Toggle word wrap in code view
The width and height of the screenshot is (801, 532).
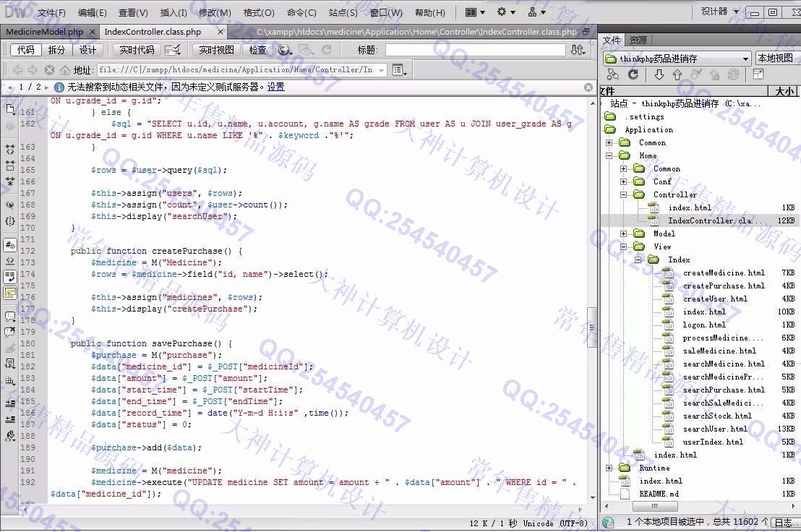click(9, 277)
